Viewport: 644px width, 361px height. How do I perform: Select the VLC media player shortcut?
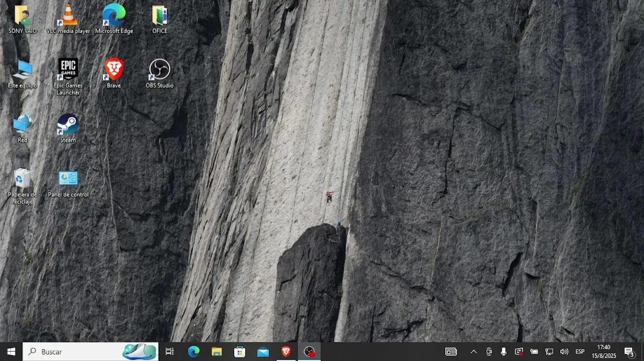pos(68,19)
